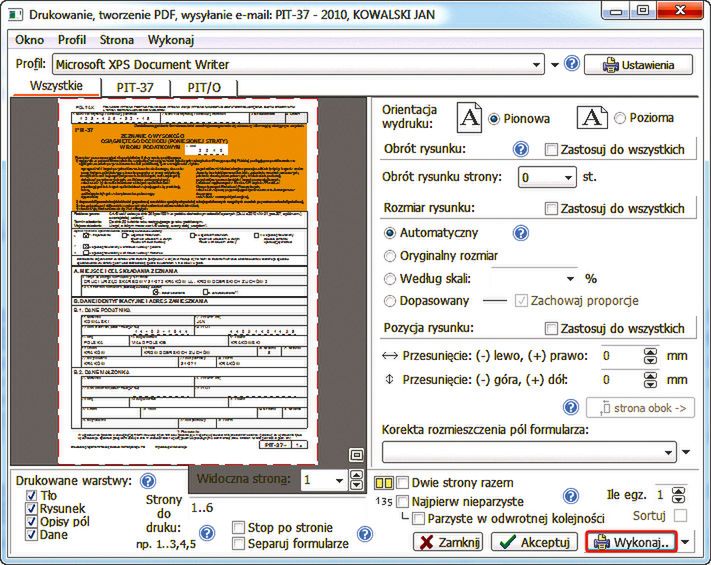
Task: Enable Najpierw nieparzyste checkbox
Action: tap(403, 502)
